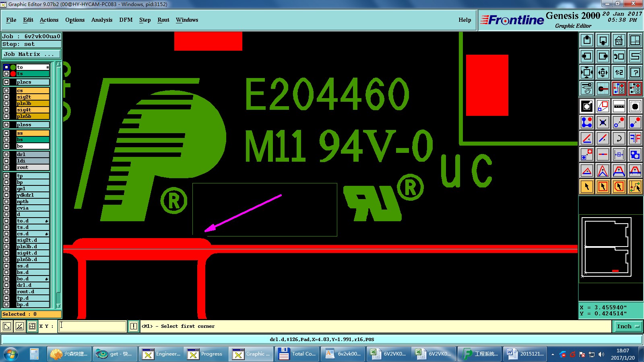Open the Edit menu
Viewport: 644px width, 362px height.
[28, 20]
